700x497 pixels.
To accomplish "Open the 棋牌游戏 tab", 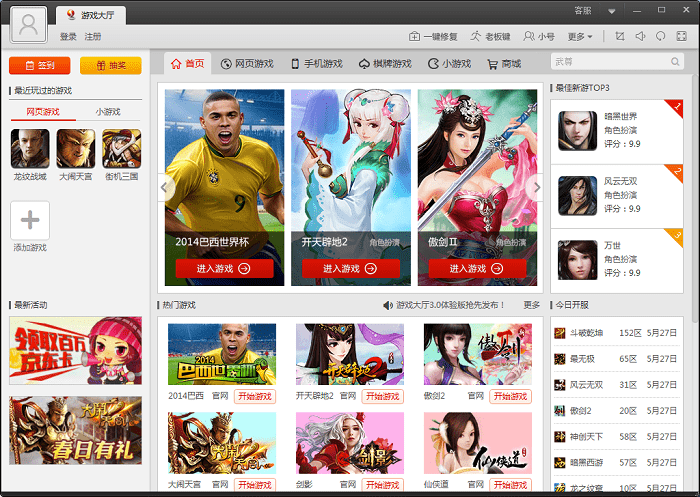I will tap(385, 64).
